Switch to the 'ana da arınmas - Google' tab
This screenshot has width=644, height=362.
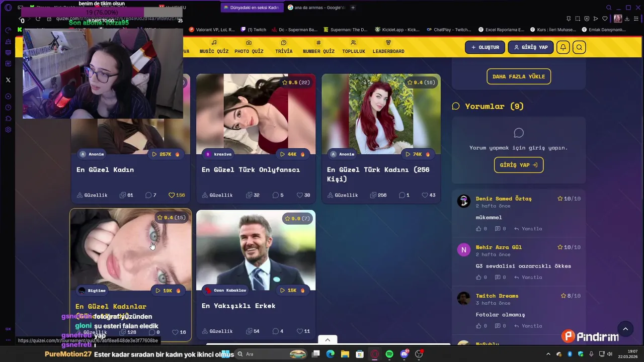point(316,8)
